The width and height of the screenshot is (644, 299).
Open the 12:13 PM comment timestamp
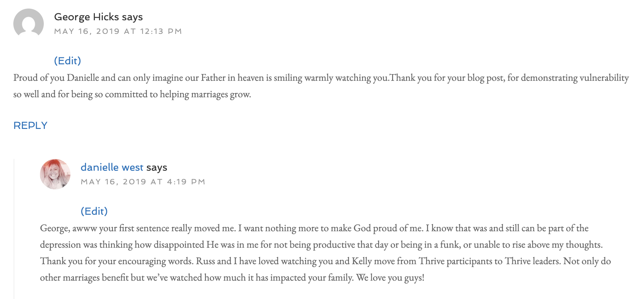tap(118, 31)
